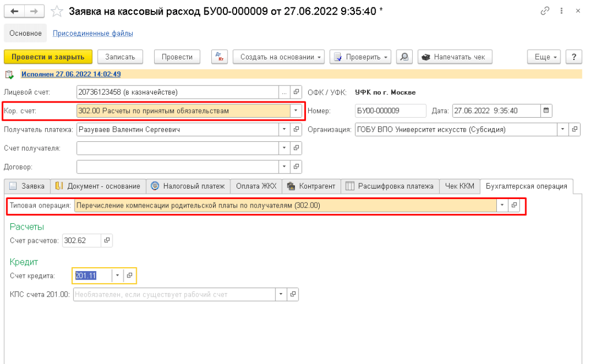Click into the КПС счета 201.00 field
This screenshot has height=364, width=591.
click(x=174, y=294)
